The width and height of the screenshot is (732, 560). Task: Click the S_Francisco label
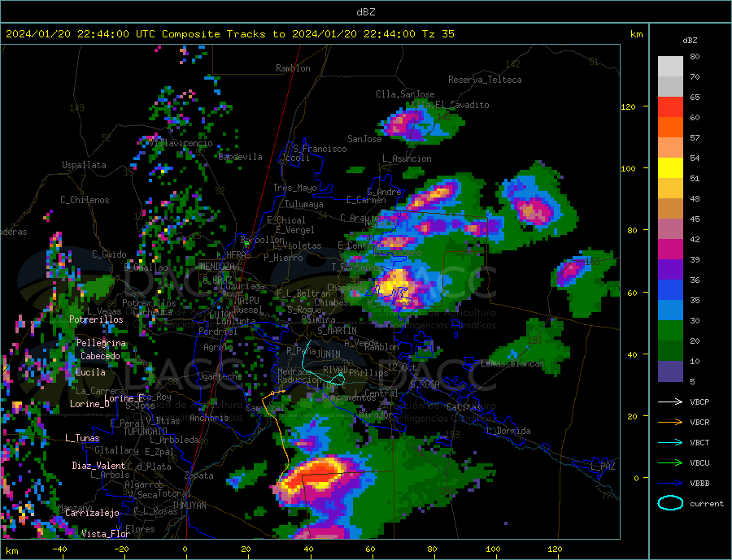tap(320, 149)
